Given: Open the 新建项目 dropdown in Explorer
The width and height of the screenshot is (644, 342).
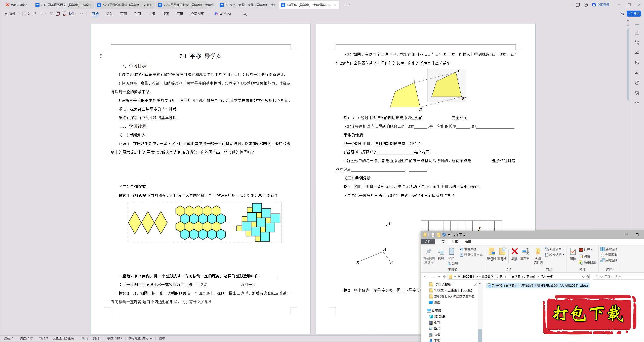Looking at the screenshot, I should click(x=554, y=249).
